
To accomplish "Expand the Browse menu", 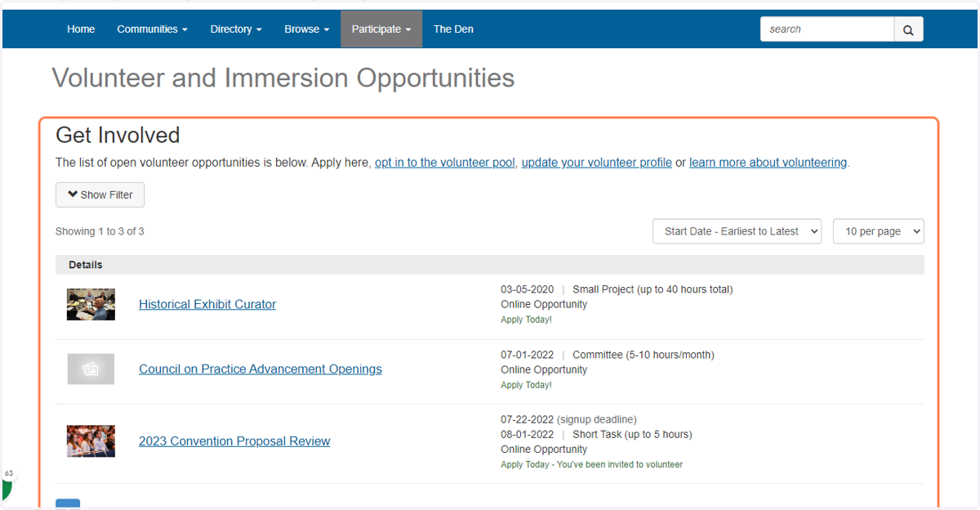I will [x=307, y=29].
